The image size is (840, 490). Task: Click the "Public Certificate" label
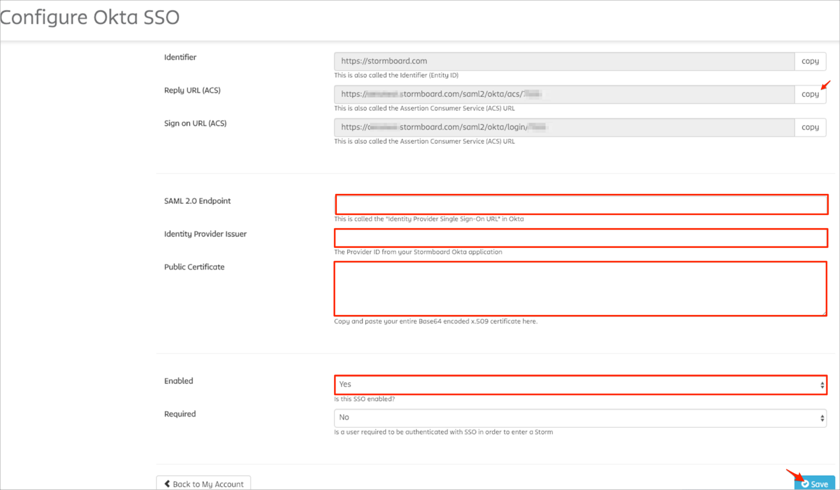(x=194, y=267)
